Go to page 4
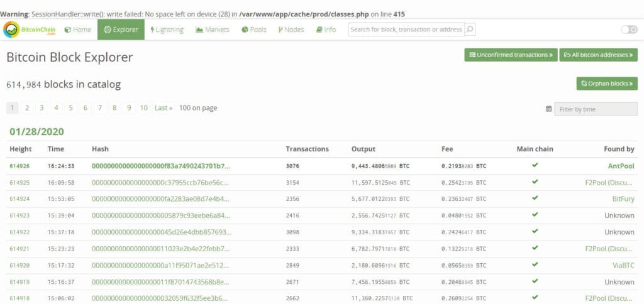The width and height of the screenshot is (644, 304). [x=56, y=108]
